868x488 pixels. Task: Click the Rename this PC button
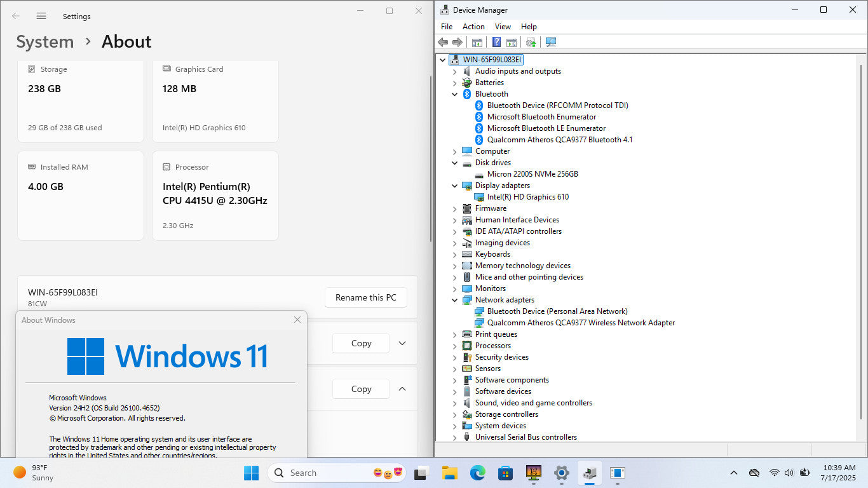pyautogui.click(x=365, y=297)
